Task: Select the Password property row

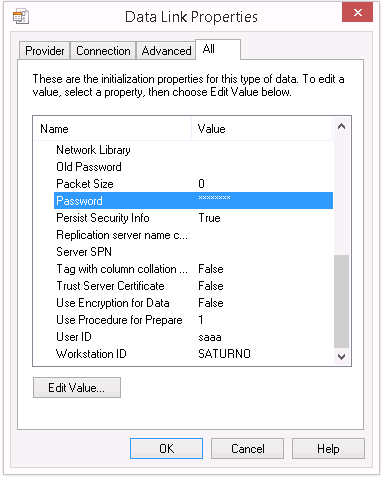Action: (x=193, y=201)
